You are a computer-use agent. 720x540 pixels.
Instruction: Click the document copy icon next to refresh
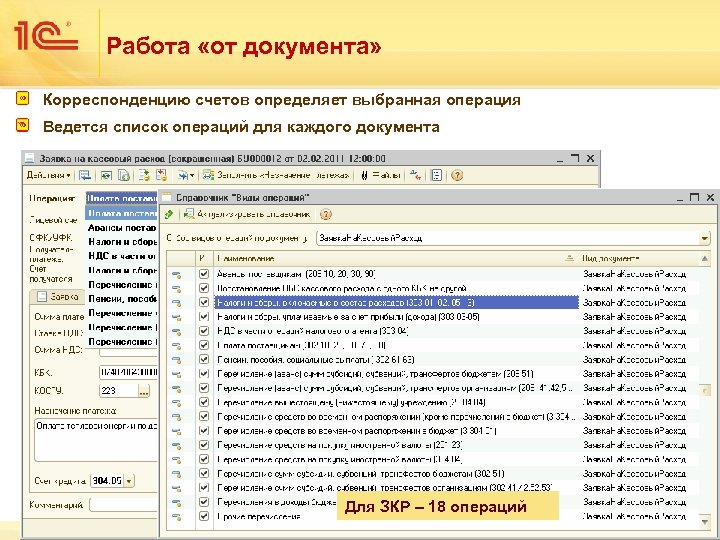124,175
